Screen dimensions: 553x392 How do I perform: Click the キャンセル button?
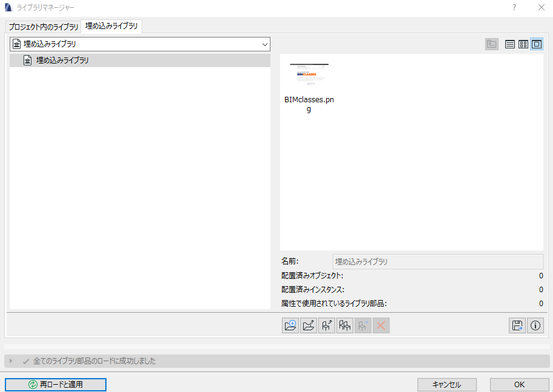click(x=447, y=385)
